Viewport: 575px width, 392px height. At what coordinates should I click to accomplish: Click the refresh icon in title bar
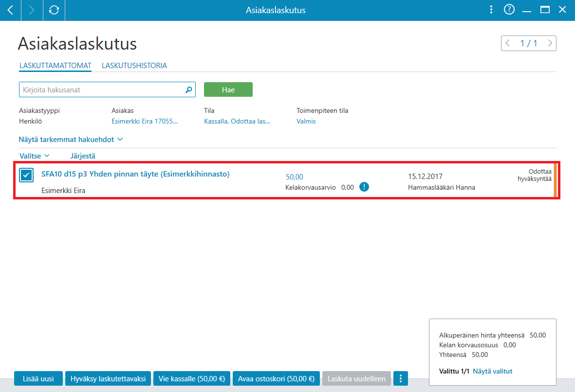[x=54, y=10]
